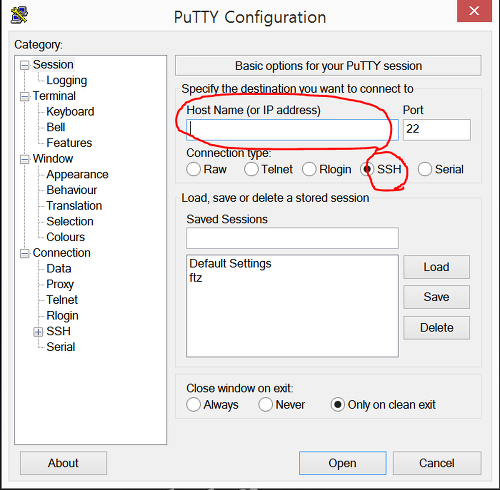Open the Bell category
500x490 pixels.
tap(56, 127)
